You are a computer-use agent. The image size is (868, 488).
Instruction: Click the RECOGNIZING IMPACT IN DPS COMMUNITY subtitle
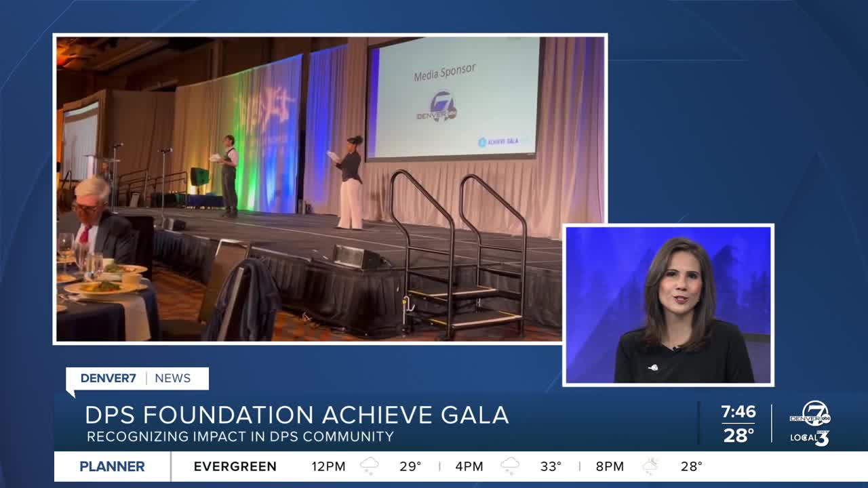coord(239,436)
